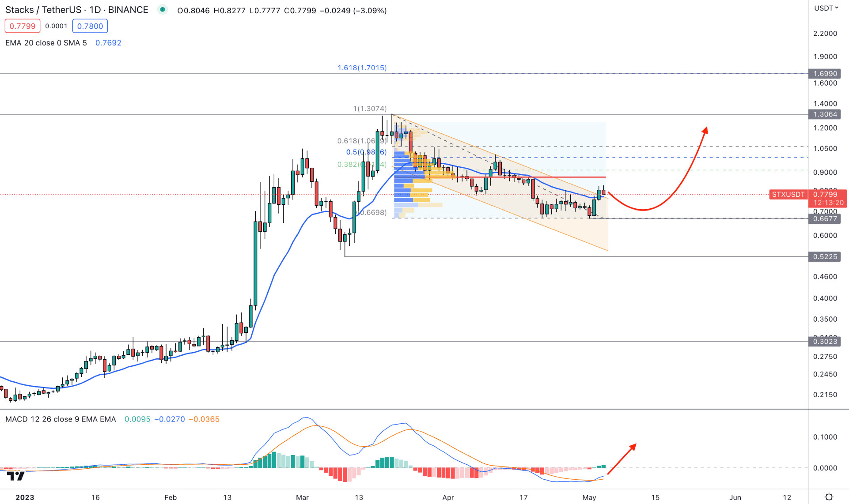Click the spread value 0.0001

[x=56, y=26]
